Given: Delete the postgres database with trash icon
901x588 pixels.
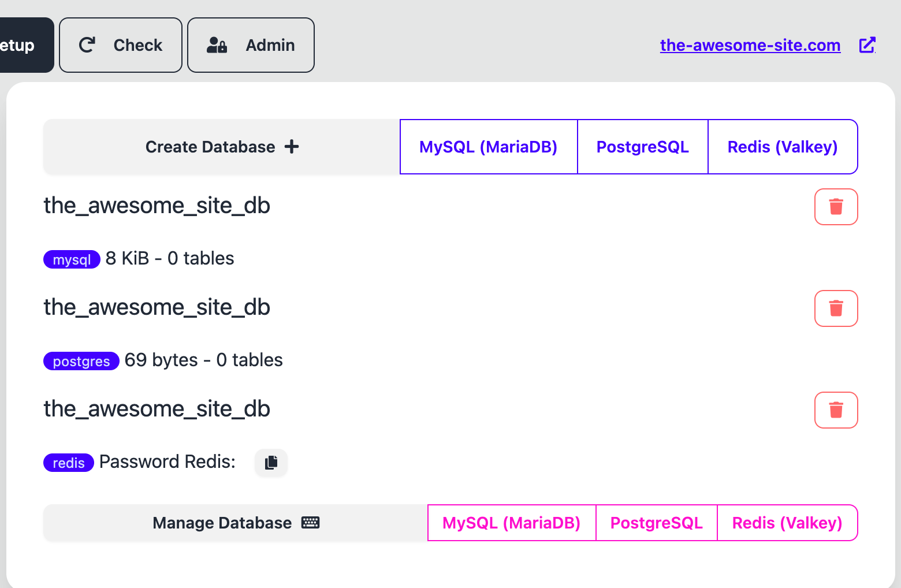Looking at the screenshot, I should (836, 308).
